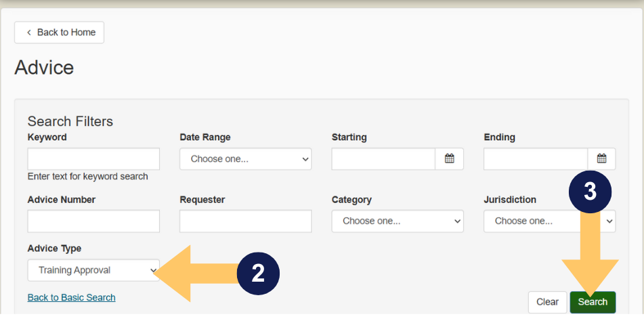Open the Advice Type dropdown showing Training Approval
Screen dimensions: 644x325
coord(93,270)
